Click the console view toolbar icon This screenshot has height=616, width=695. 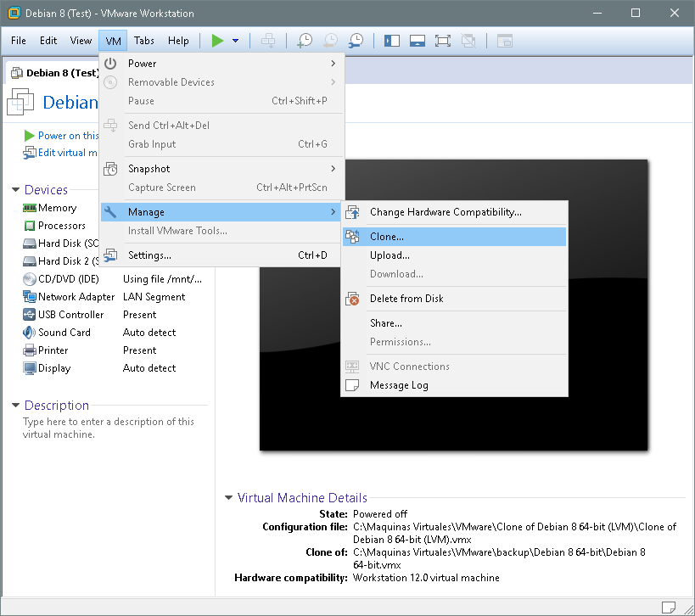tap(504, 41)
